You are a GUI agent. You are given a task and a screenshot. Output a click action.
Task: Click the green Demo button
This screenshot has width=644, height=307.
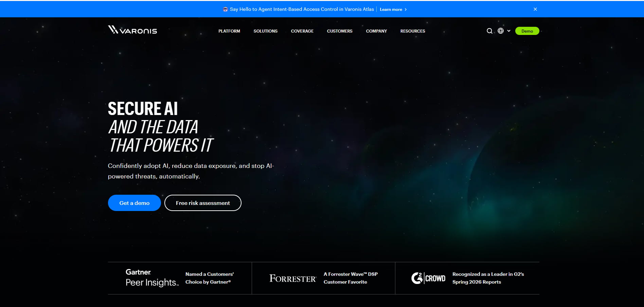[527, 31]
